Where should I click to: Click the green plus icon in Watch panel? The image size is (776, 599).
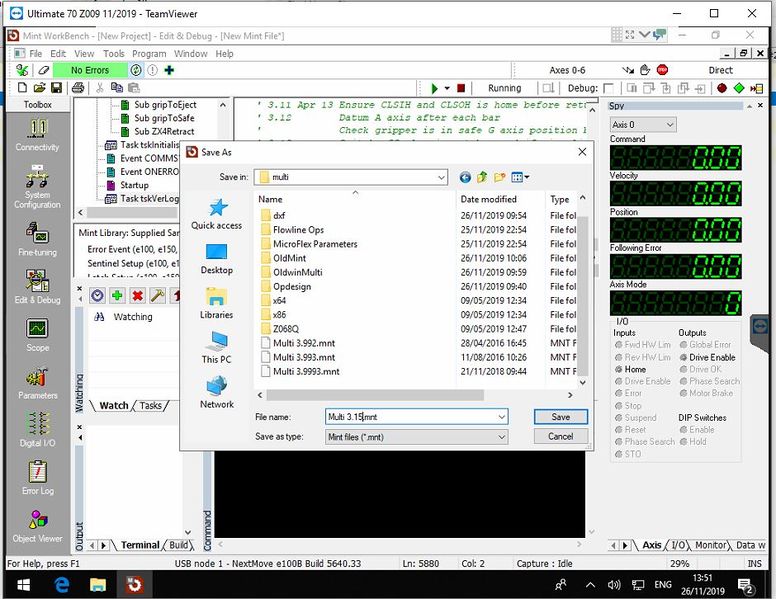(117, 296)
